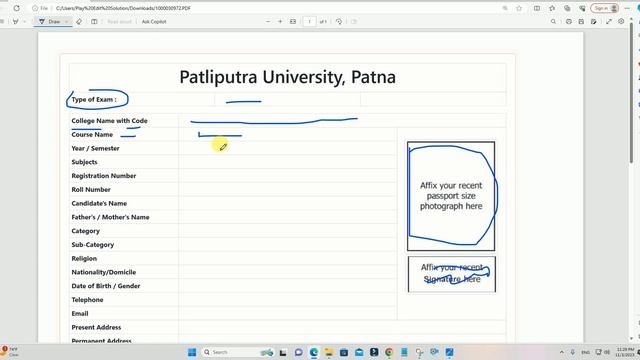Save the PDF document

point(581,22)
